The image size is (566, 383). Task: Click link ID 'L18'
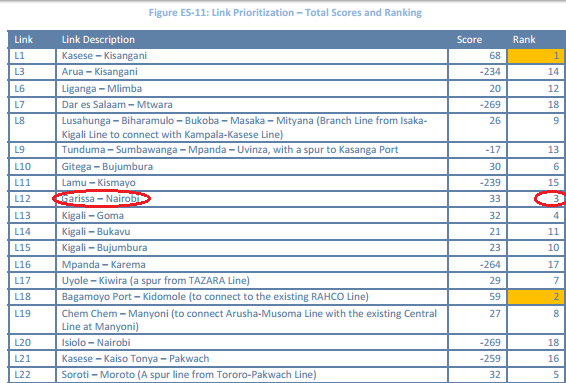22,297
